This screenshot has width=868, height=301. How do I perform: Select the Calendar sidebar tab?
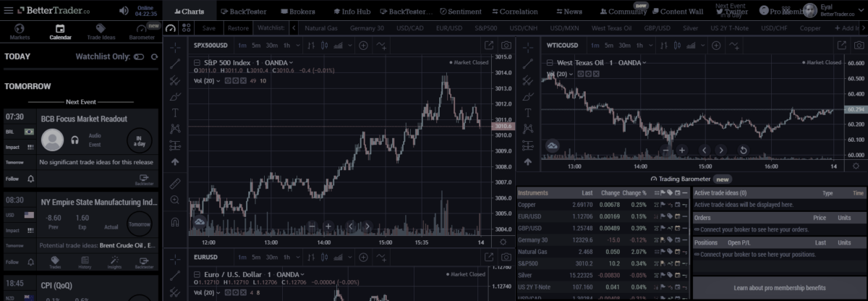[61, 31]
